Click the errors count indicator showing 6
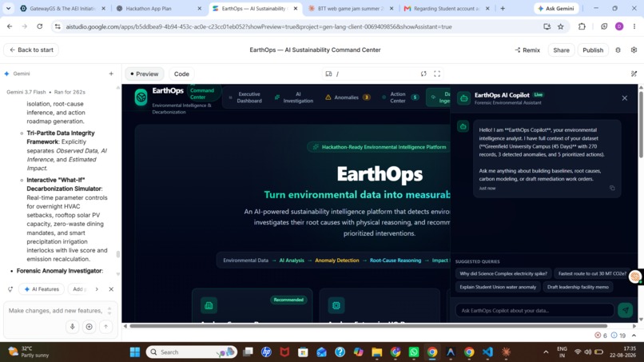The image size is (644, 362). (x=601, y=336)
